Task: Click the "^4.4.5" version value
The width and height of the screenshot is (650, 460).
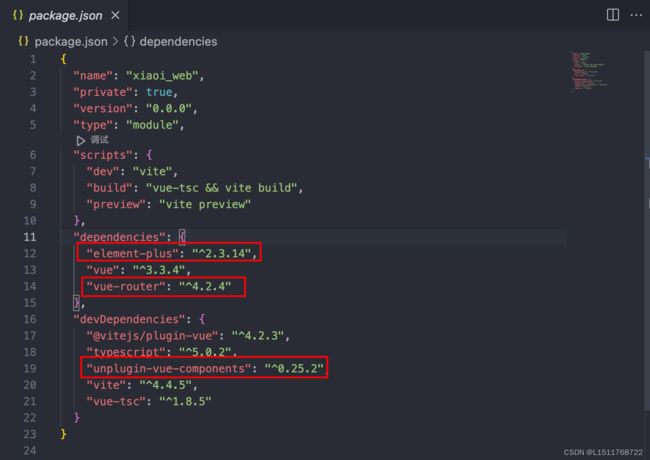Action: (165, 385)
